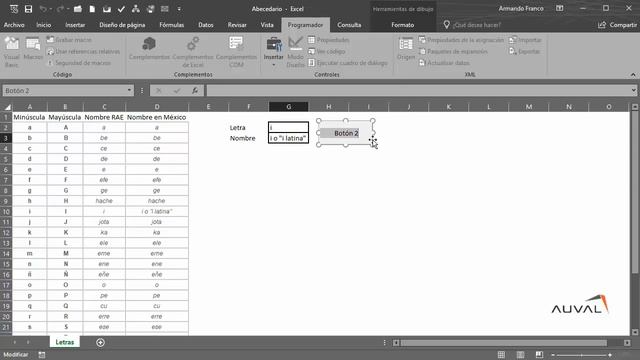640x360 pixels.
Task: Select the Letra value cell with i
Action: [289, 127]
